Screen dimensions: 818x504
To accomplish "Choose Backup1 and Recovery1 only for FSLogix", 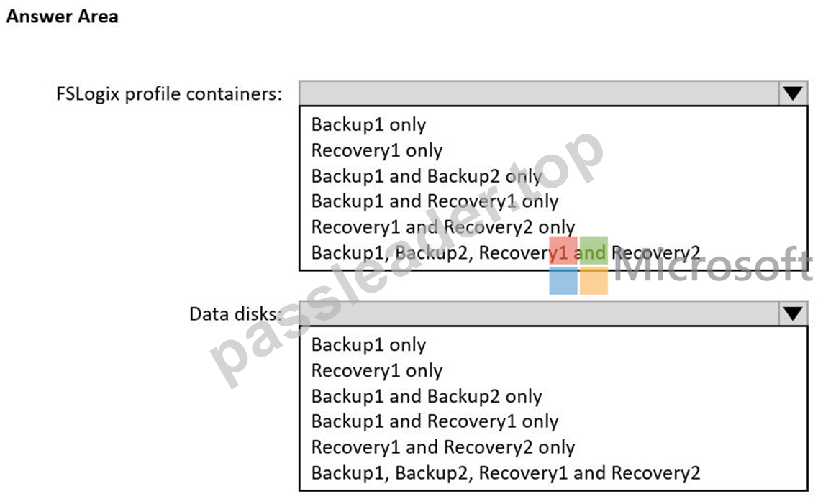I will pos(435,201).
